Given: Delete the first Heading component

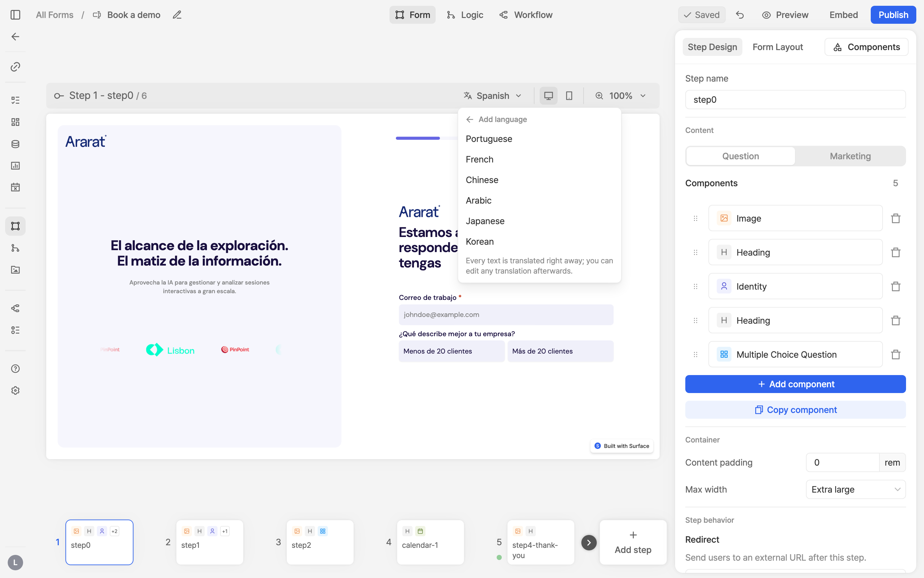Looking at the screenshot, I should [895, 252].
